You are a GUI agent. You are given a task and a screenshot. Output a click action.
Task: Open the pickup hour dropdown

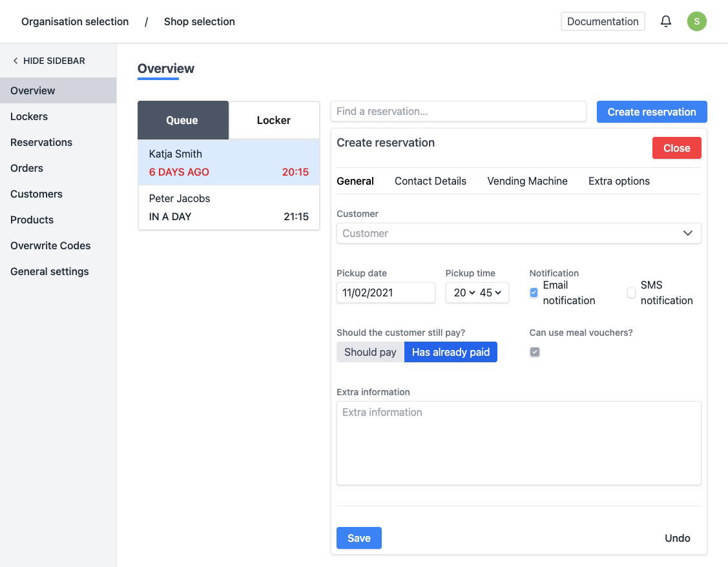click(464, 293)
